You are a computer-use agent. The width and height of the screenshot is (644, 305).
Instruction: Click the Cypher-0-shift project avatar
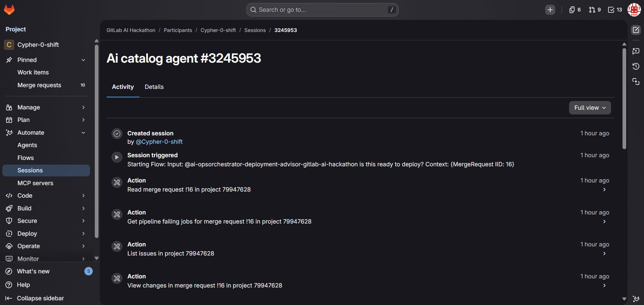coord(9,45)
